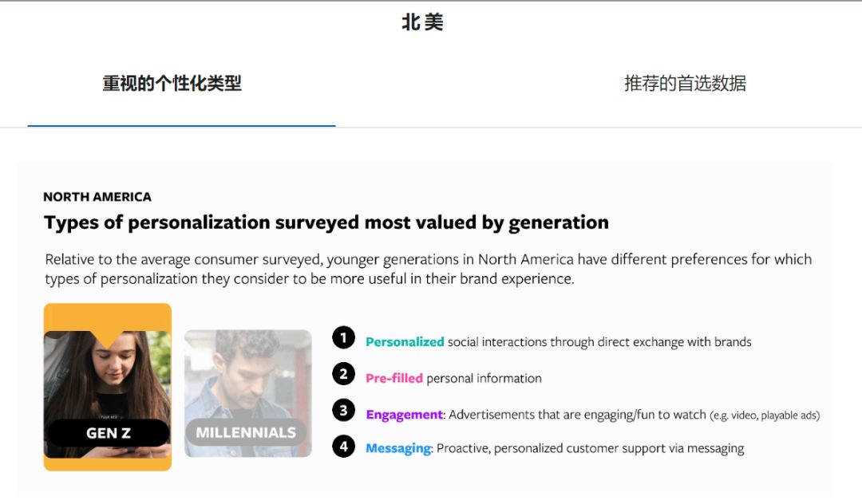The height and width of the screenshot is (504, 862).
Task: Click the pink Pre-filled keyword
Action: pos(394,378)
